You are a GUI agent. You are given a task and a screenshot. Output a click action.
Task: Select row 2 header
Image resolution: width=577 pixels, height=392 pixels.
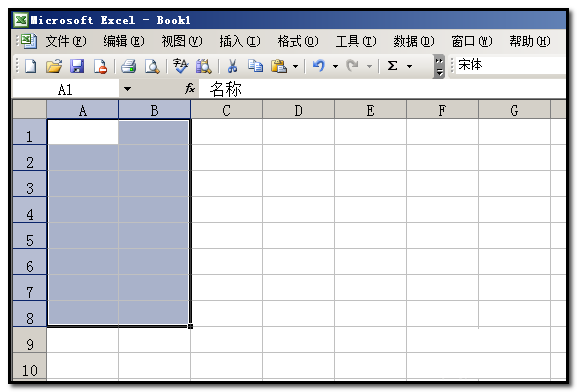pos(29,158)
